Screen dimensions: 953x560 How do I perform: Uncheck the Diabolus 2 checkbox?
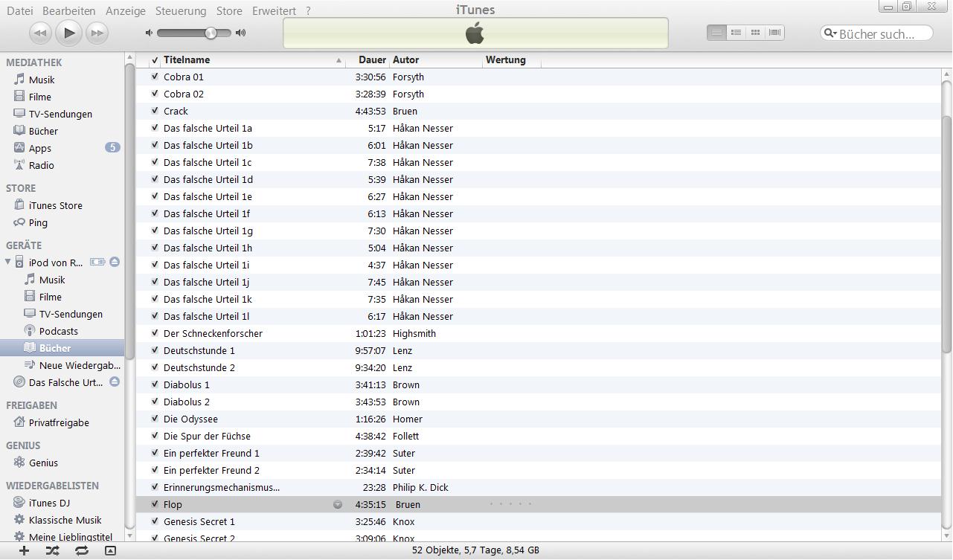(x=155, y=401)
